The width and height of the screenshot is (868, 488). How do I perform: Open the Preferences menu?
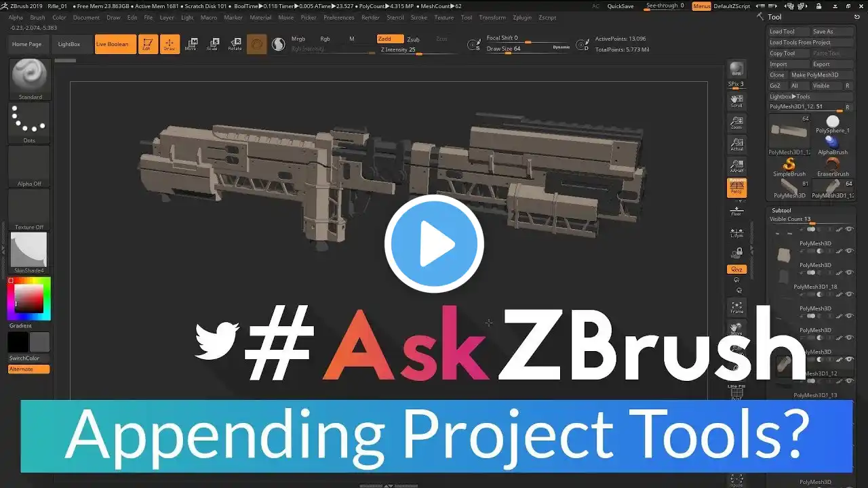click(x=338, y=17)
